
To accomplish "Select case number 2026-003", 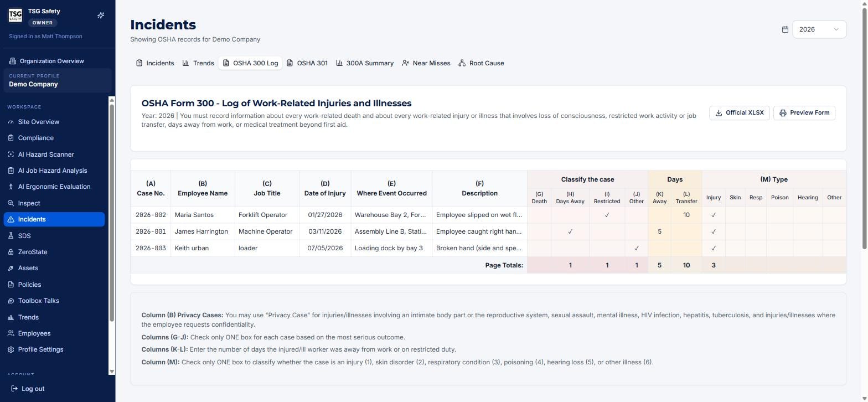I will point(151,248).
